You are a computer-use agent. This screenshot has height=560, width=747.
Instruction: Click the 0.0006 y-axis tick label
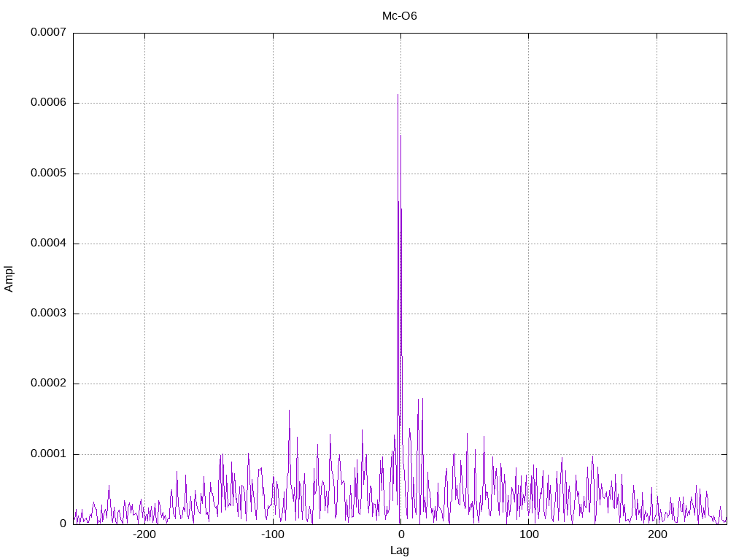point(48,102)
